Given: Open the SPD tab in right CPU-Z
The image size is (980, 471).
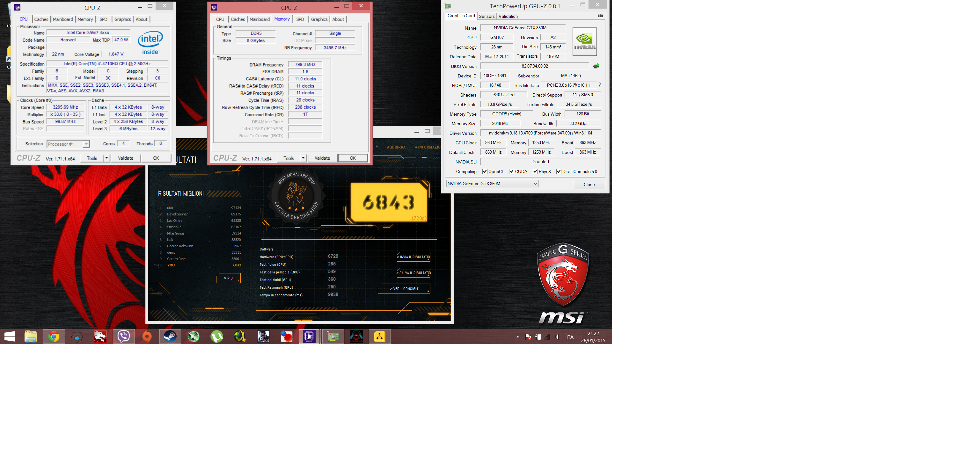Looking at the screenshot, I should (300, 19).
